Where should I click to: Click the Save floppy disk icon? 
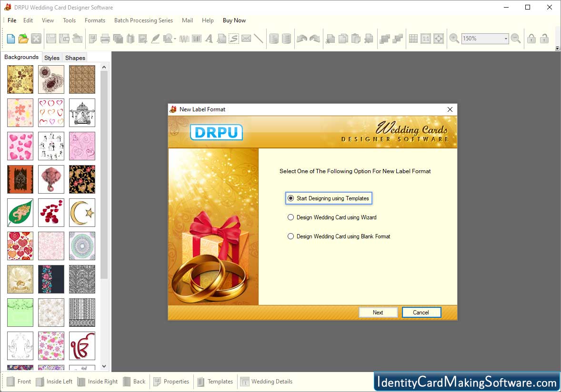click(x=51, y=39)
